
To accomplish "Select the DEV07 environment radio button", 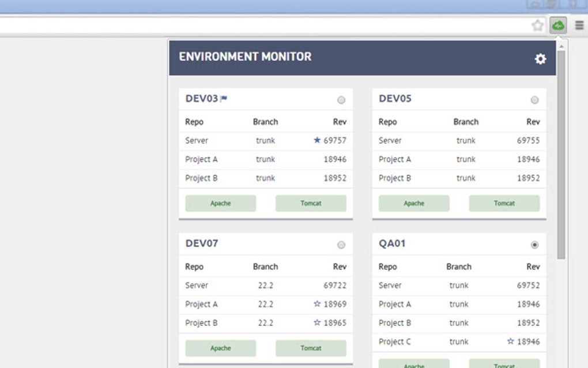I will coord(341,244).
